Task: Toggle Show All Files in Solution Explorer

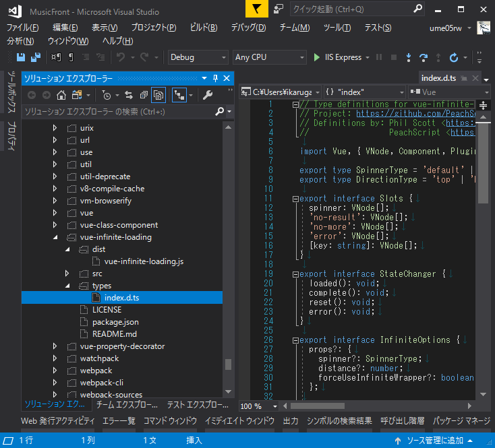Action: (x=158, y=95)
